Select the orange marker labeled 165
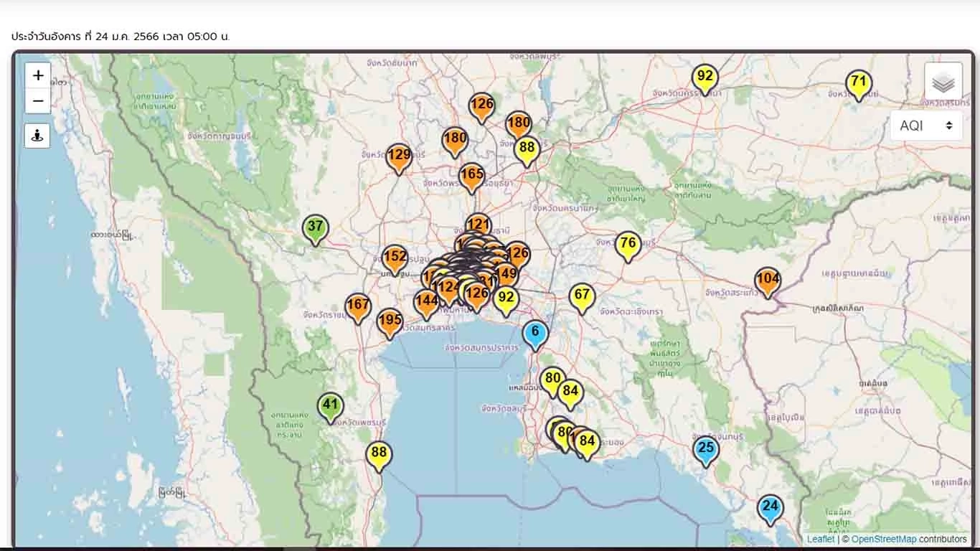The height and width of the screenshot is (551, 980). coord(471,176)
